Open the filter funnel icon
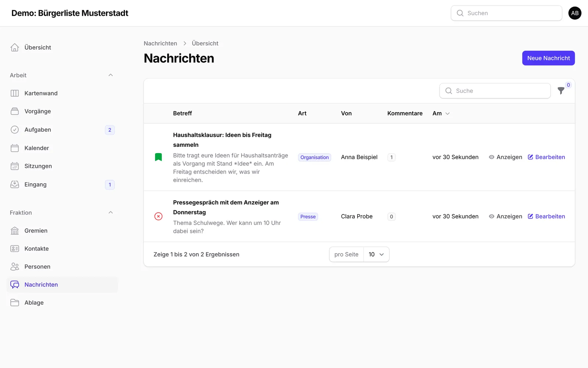The height and width of the screenshot is (368, 588). 561,91
